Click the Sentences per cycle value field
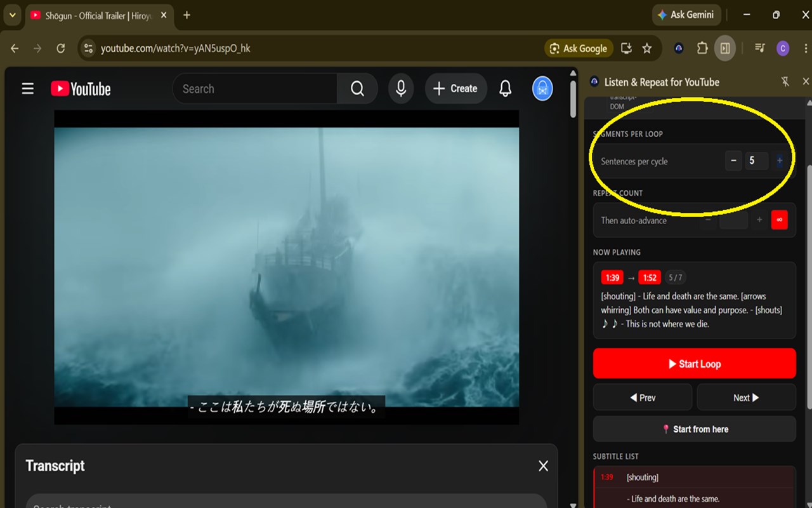Image resolution: width=812 pixels, height=508 pixels. [x=756, y=161]
